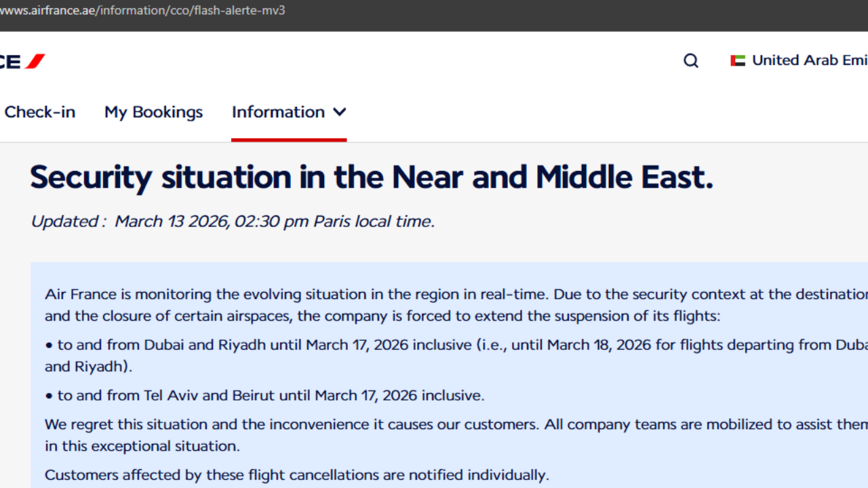
Task: Click the 'and Riyadh).' continuation line
Action: 88,367
